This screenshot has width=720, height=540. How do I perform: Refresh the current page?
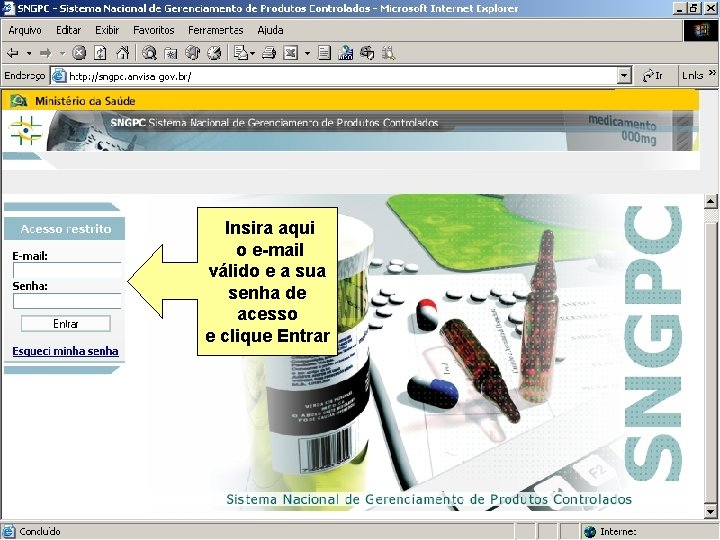pos(100,53)
